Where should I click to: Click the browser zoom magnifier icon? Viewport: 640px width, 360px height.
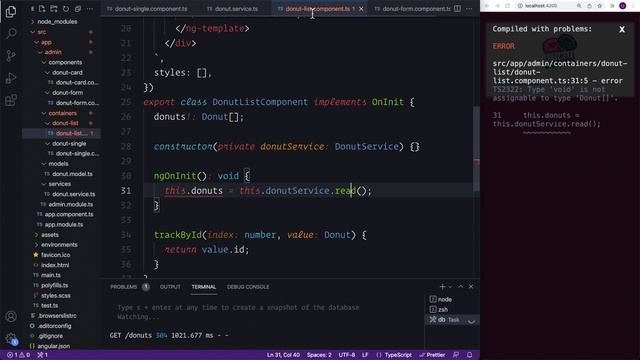tap(579, 6)
